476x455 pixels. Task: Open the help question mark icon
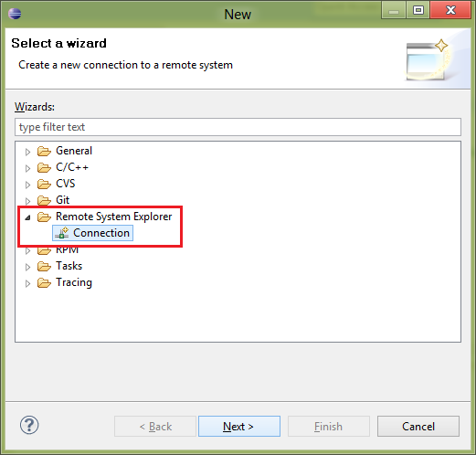tap(29, 425)
